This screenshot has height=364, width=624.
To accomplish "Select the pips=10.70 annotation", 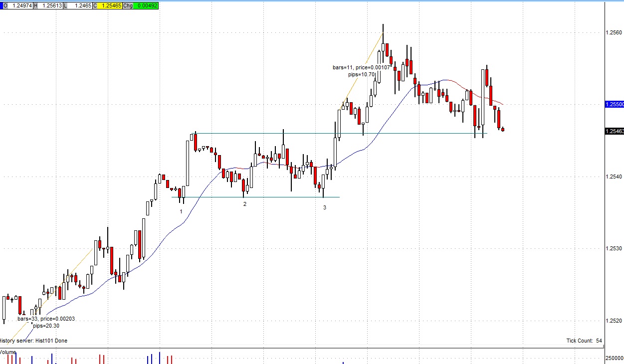I will point(362,74).
